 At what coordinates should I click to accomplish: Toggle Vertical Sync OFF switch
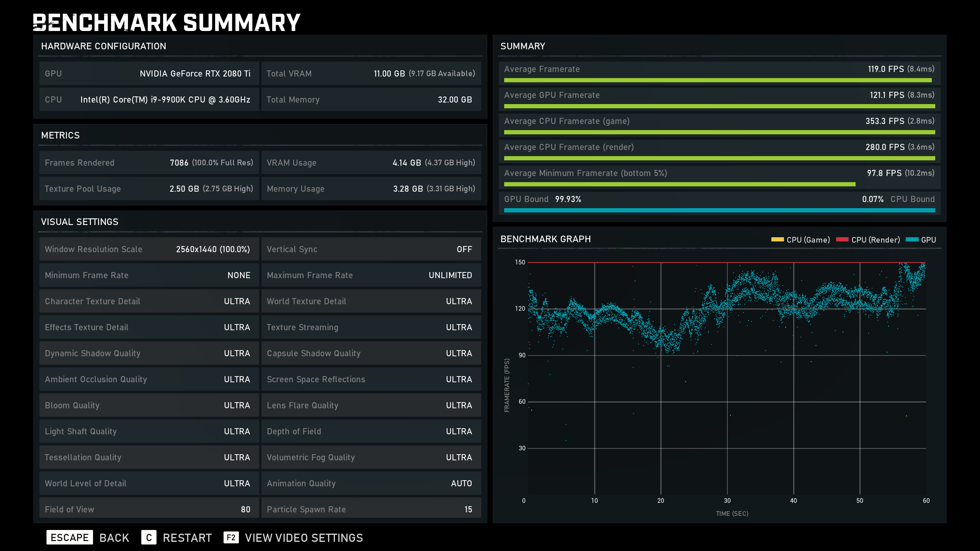coord(464,249)
